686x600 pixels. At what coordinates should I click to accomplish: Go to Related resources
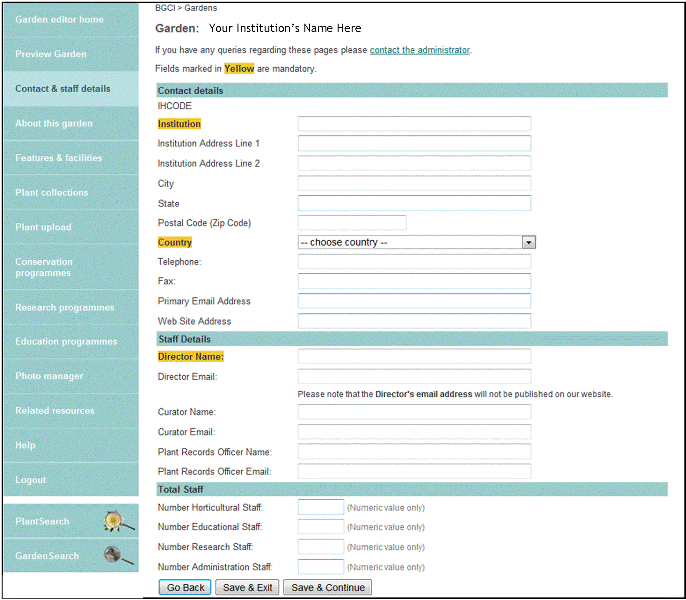point(71,411)
